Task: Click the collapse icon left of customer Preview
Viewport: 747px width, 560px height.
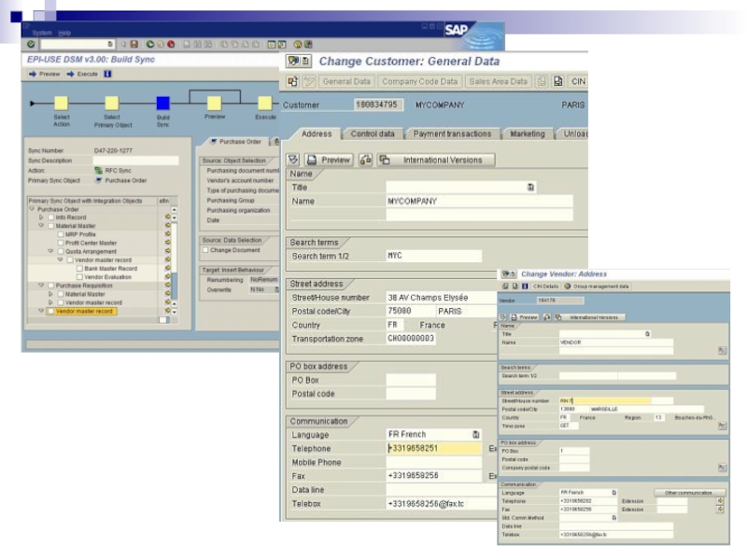Action: [293, 160]
